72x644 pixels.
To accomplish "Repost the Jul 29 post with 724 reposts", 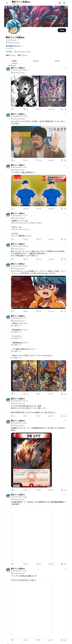I will [x=26, y=160].
